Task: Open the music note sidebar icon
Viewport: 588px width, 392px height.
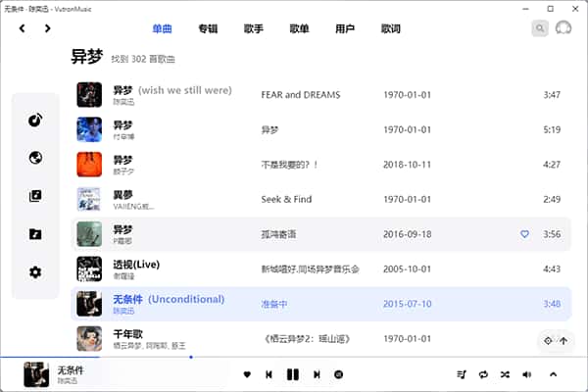Action: pos(35,120)
